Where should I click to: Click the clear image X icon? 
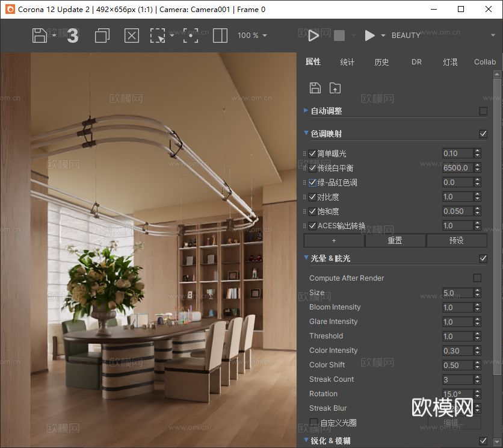click(131, 36)
